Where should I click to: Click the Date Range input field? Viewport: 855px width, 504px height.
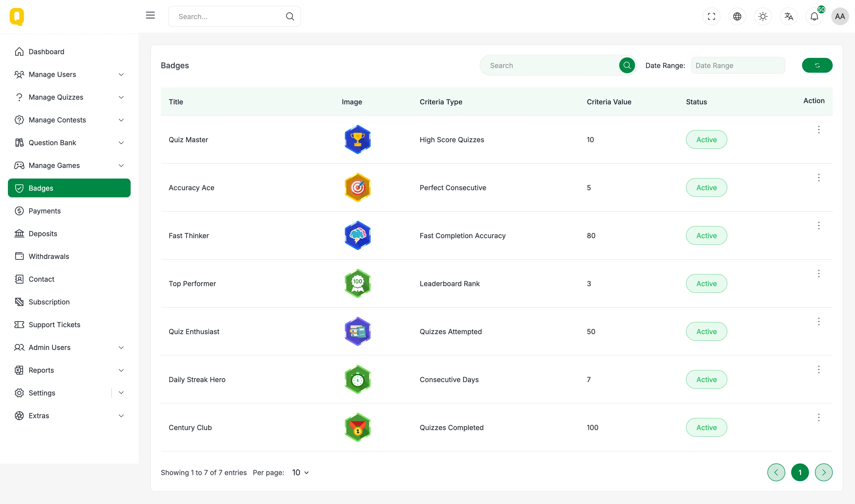[738, 66]
